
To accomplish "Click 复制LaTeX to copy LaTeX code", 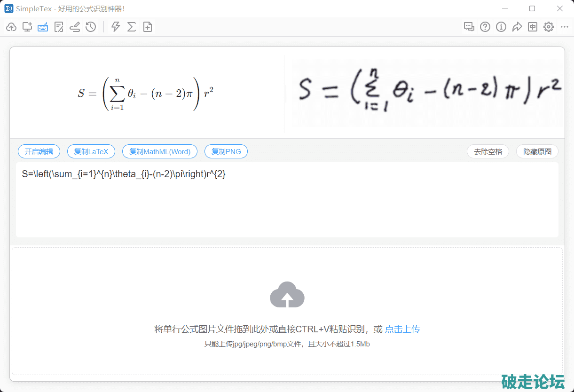I will [91, 152].
